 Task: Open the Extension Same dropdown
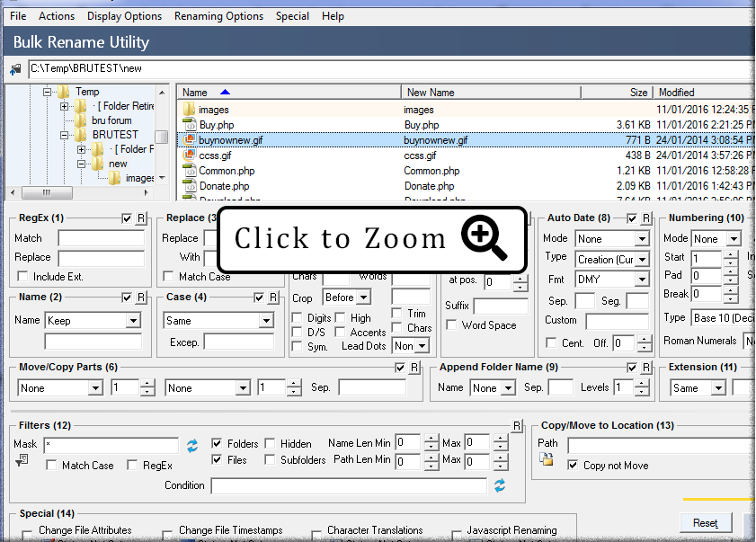pyautogui.click(x=718, y=388)
